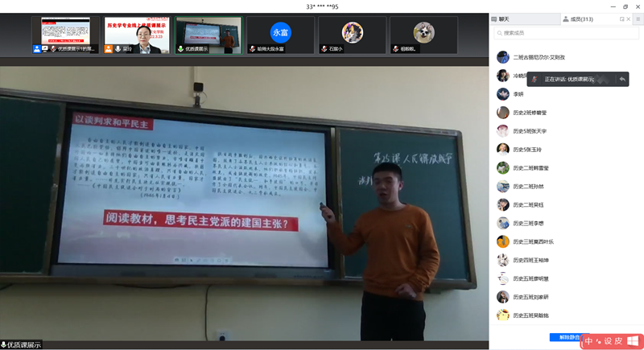Click the orange host icon on the second thumbnail
The image size is (644, 350).
pyautogui.click(x=109, y=49)
